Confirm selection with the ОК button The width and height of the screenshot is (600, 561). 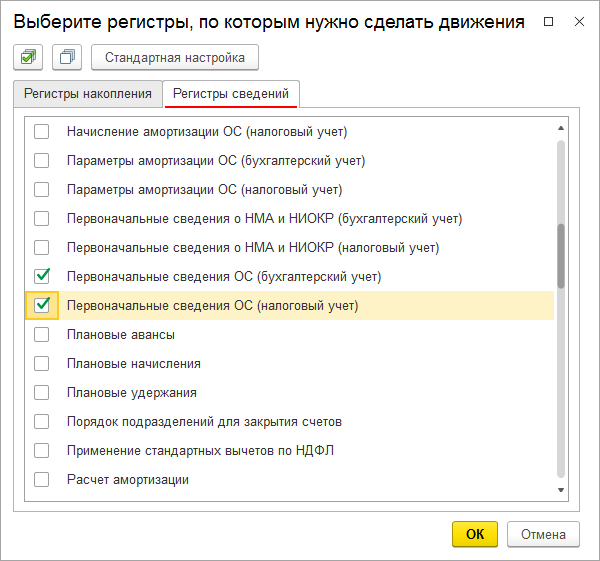click(475, 535)
